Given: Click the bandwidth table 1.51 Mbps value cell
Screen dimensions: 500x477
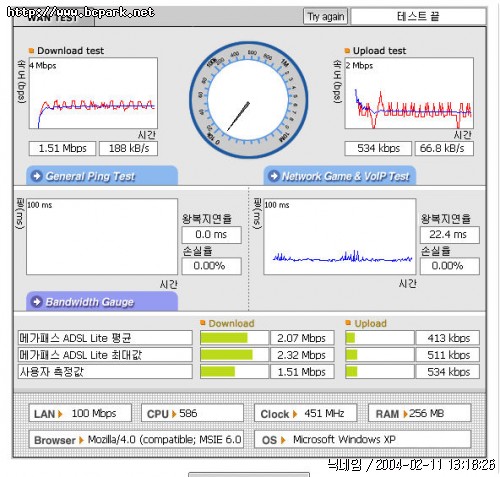Looking at the screenshot, I should [x=302, y=371].
